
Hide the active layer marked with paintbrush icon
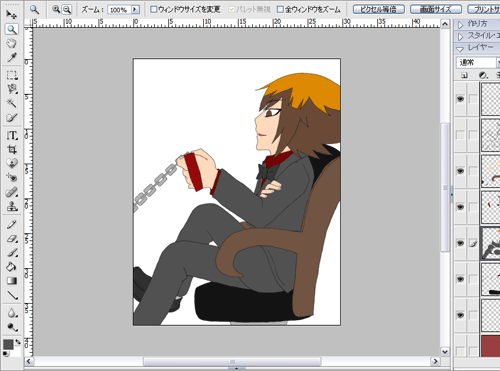(460, 243)
